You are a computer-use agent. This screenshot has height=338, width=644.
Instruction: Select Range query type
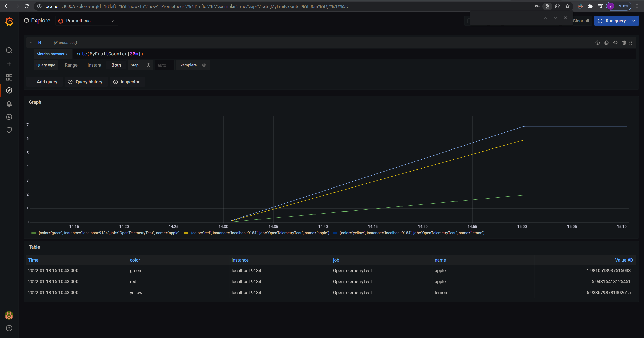[71, 65]
